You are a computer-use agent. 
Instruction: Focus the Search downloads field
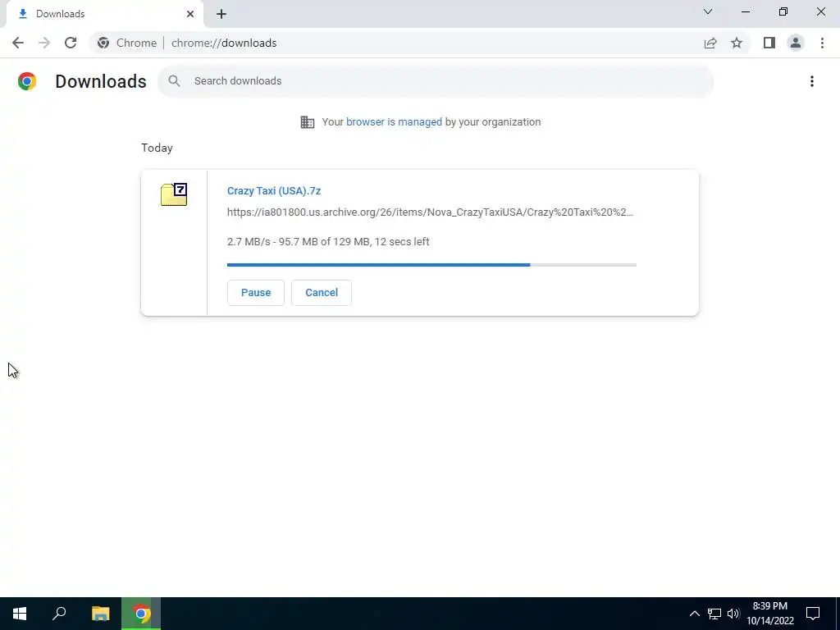pyautogui.click(x=436, y=81)
